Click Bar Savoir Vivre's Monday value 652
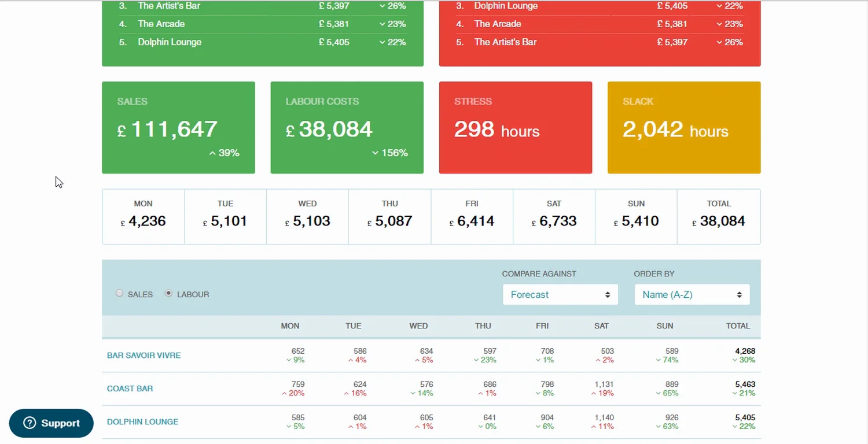 298,351
